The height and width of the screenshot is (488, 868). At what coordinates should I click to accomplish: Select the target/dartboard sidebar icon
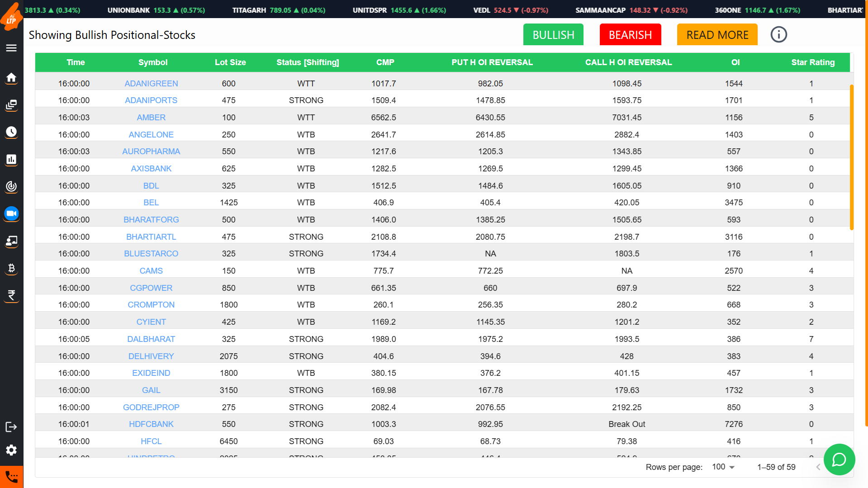11,186
